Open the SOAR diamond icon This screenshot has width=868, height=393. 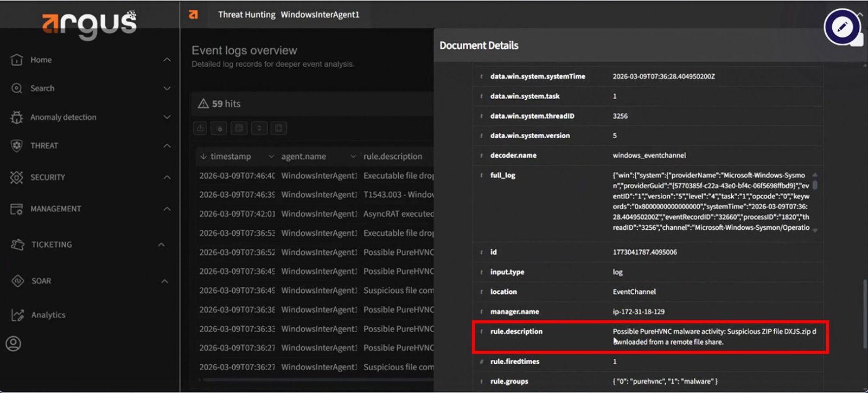pyautogui.click(x=17, y=281)
